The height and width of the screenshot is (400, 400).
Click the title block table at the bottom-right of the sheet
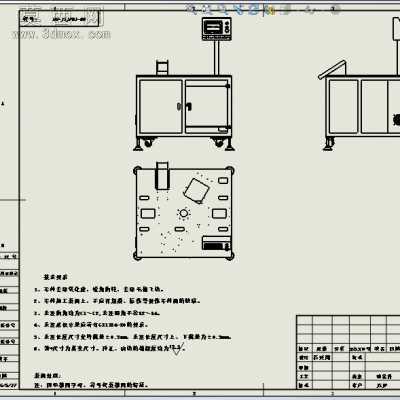pos(348,352)
